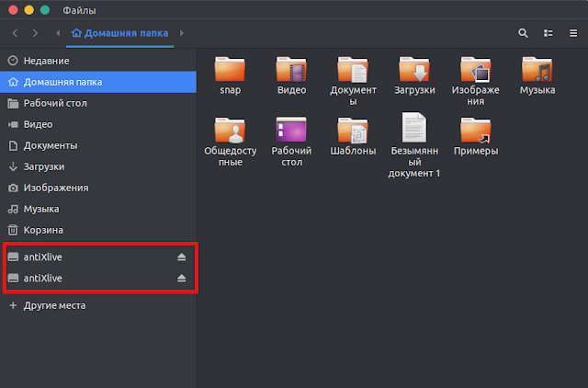Click the Файлы window title

pyautogui.click(x=79, y=10)
